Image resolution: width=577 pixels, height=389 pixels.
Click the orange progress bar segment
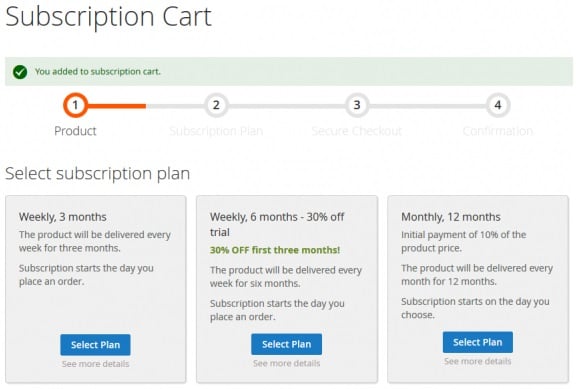pyautogui.click(x=117, y=106)
